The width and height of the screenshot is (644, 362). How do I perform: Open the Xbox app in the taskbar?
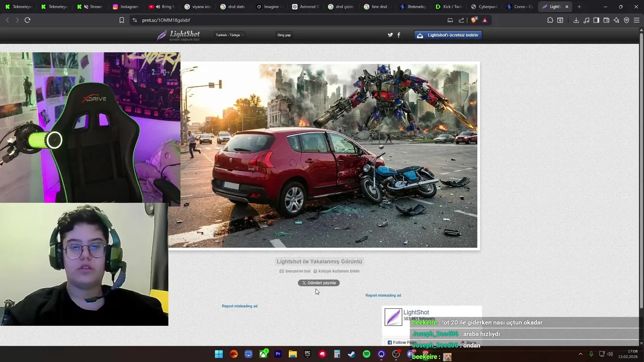pyautogui.click(x=263, y=354)
